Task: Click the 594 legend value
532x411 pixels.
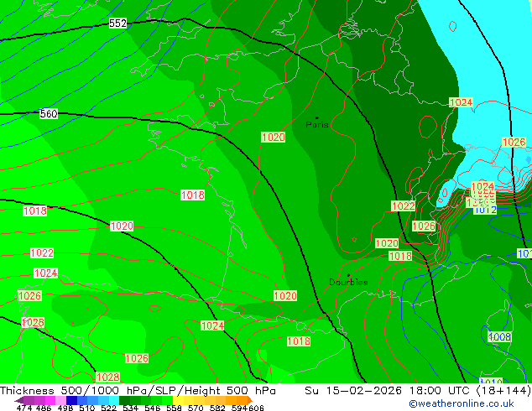Action: coord(239,408)
